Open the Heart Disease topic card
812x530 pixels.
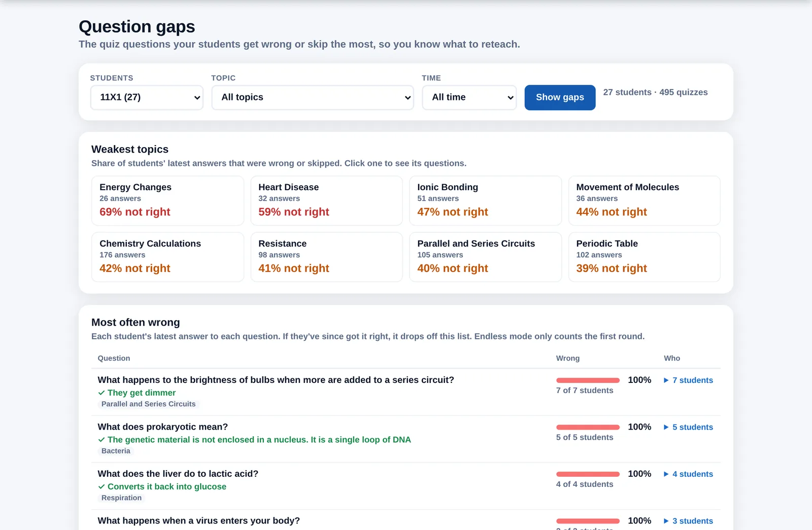326,201
